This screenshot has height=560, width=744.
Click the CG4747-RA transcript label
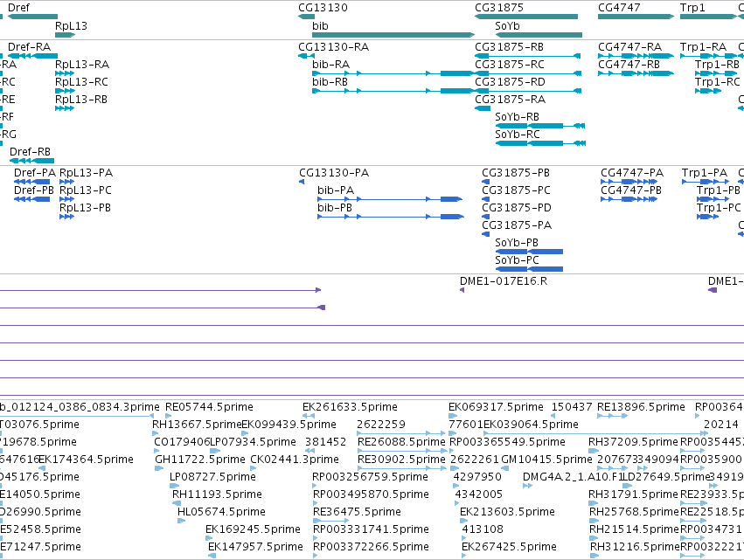point(629,46)
